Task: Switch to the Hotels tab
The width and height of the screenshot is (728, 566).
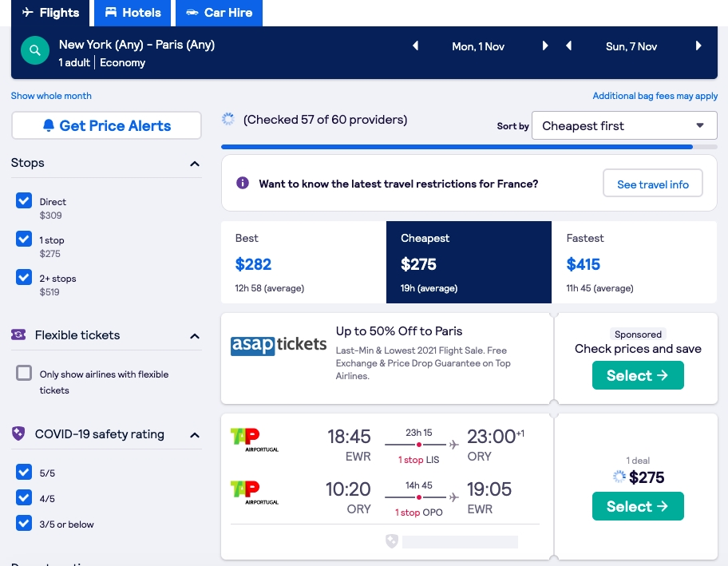Action: point(133,13)
